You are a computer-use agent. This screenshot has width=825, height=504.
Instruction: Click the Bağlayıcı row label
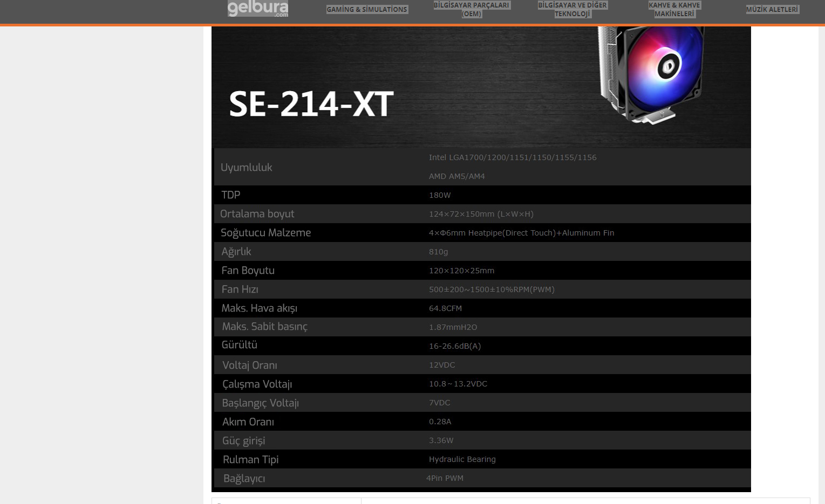click(x=244, y=479)
